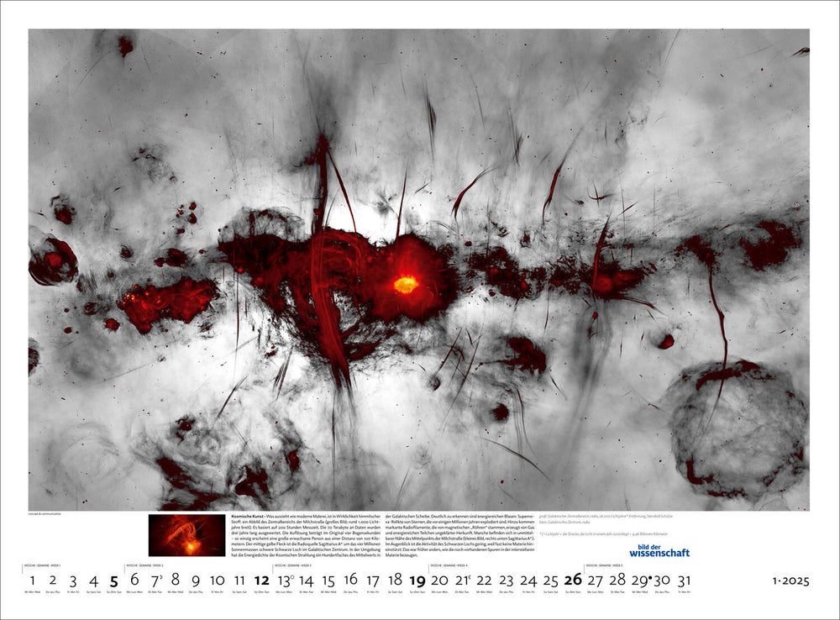
Task: Click the Week 3 label
Action: (x=296, y=565)
